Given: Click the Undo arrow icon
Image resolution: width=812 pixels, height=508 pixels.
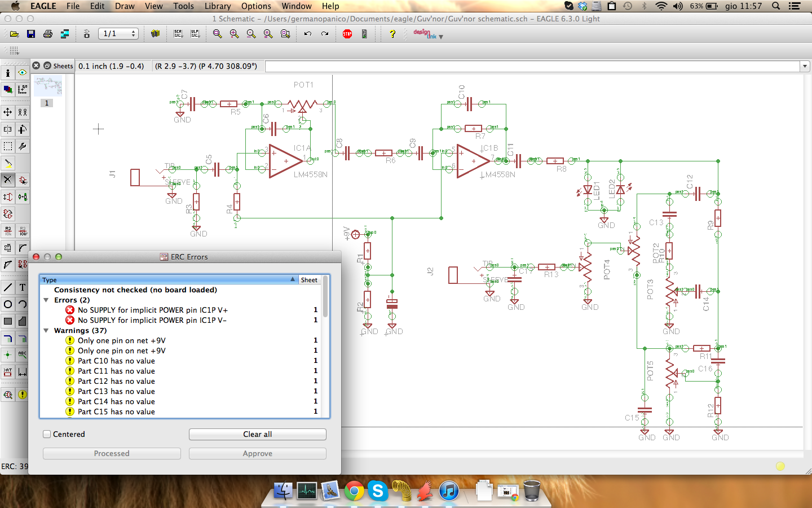Looking at the screenshot, I should coord(307,34).
